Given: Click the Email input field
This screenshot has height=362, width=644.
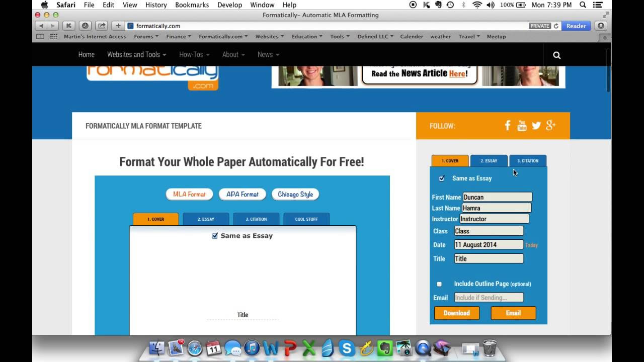Looking at the screenshot, I should pos(489,298).
